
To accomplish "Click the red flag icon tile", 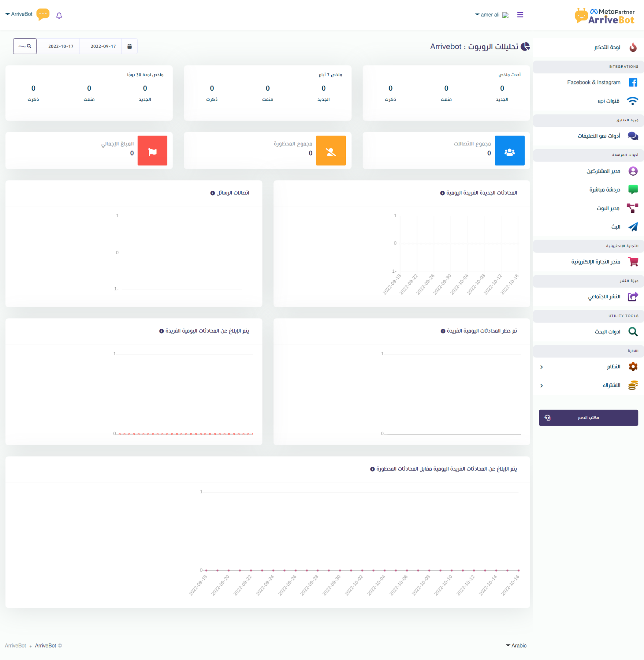I will pyautogui.click(x=152, y=151).
